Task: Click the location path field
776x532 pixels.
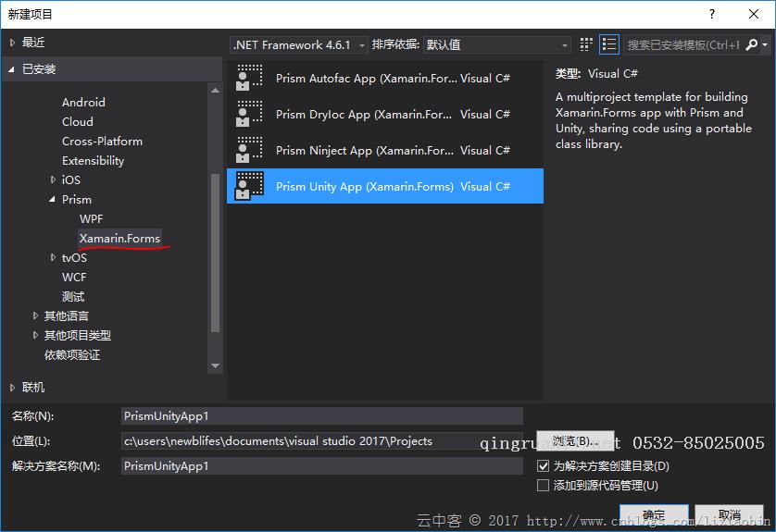Action: point(321,440)
